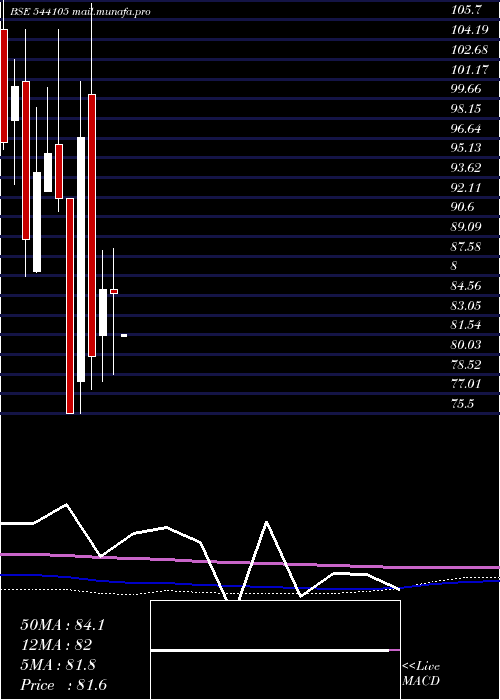The width and height of the screenshot is (500, 700).
Task: Click the 83.05 price axis label
Action: click(466, 305)
